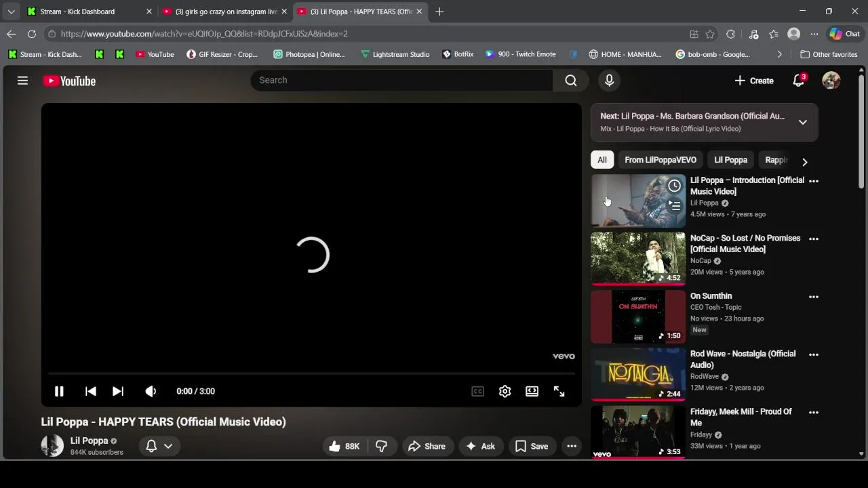Enter full screen mode

(x=559, y=391)
